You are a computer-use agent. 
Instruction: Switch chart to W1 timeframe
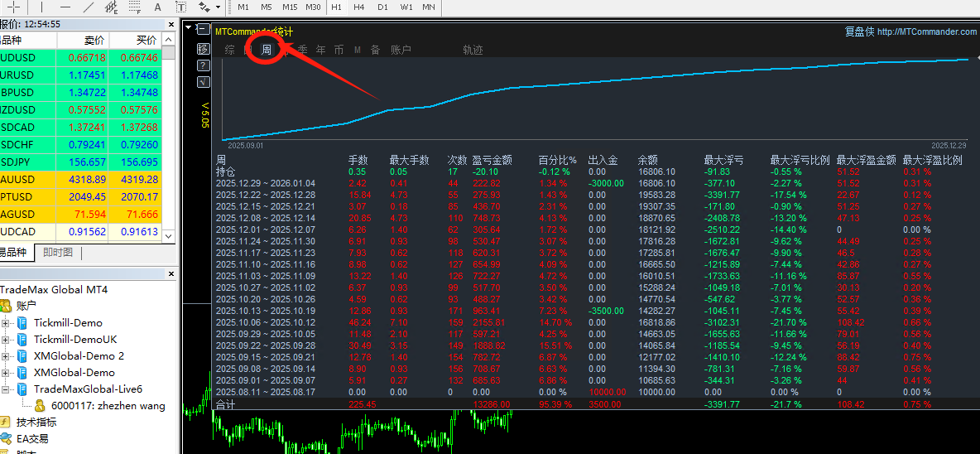pos(406,7)
